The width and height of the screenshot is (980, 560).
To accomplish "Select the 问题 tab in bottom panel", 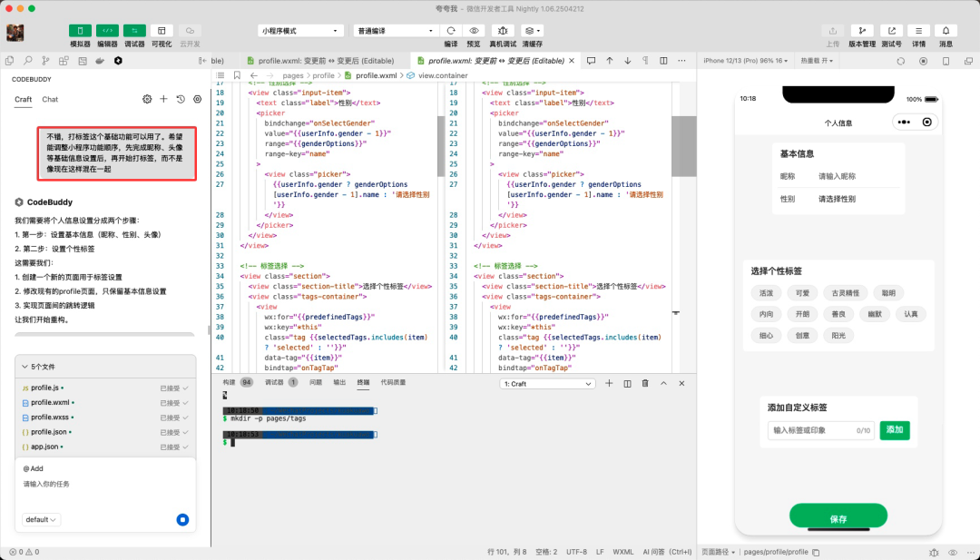I will click(316, 383).
